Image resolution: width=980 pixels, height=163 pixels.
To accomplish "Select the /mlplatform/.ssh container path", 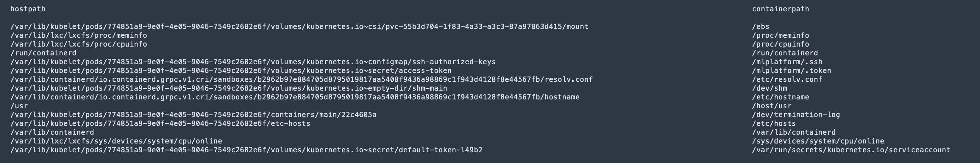I will click(x=787, y=62).
